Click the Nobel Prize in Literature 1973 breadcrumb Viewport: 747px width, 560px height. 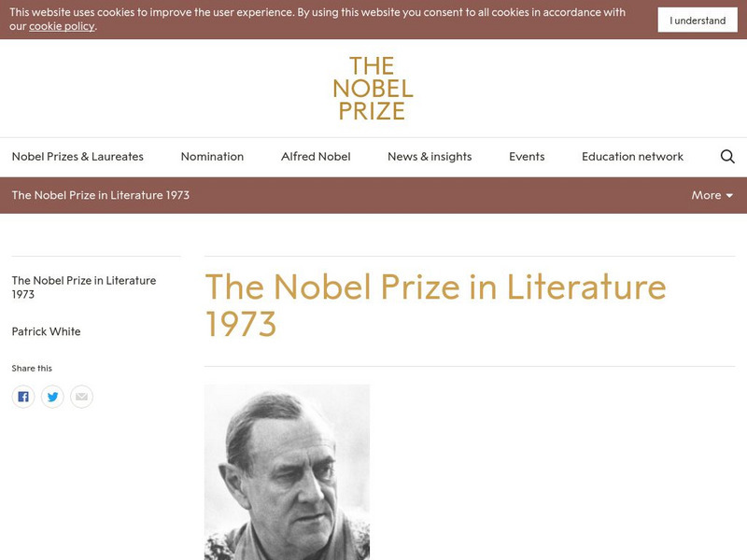pos(101,195)
